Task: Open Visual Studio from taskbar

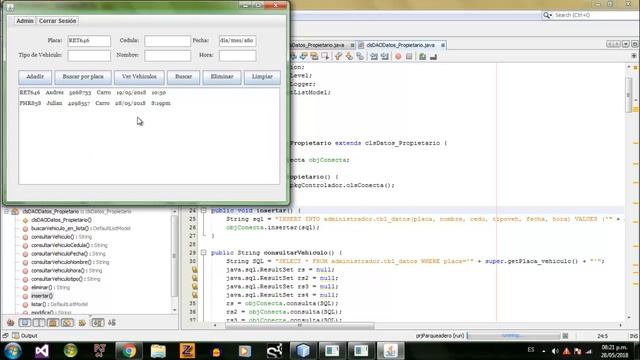Action: 42,351
